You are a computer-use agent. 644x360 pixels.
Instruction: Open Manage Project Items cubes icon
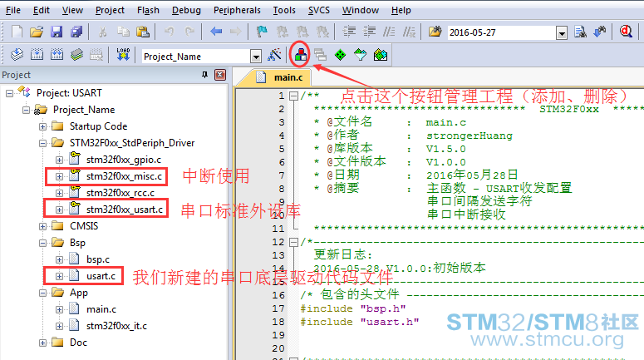click(x=301, y=55)
